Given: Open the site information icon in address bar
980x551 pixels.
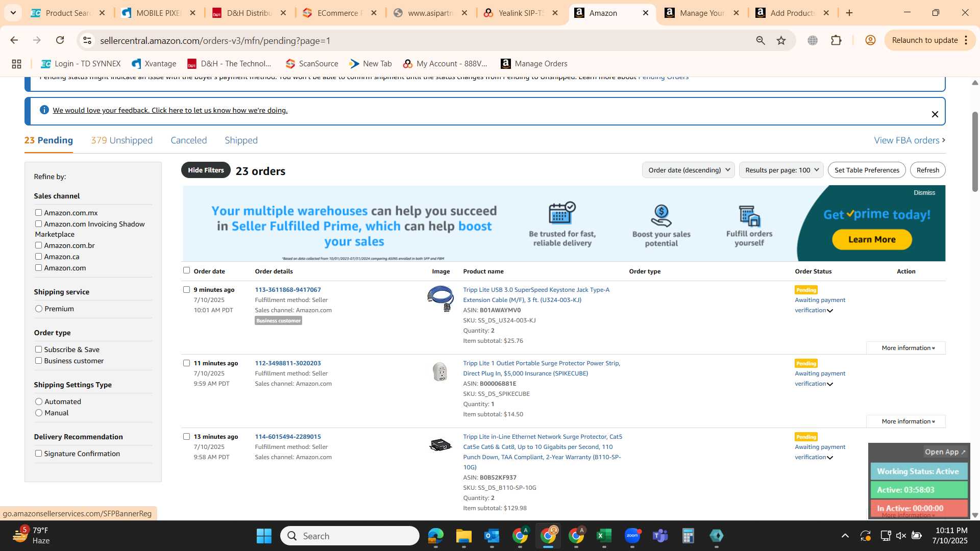Looking at the screenshot, I should 87,40.
